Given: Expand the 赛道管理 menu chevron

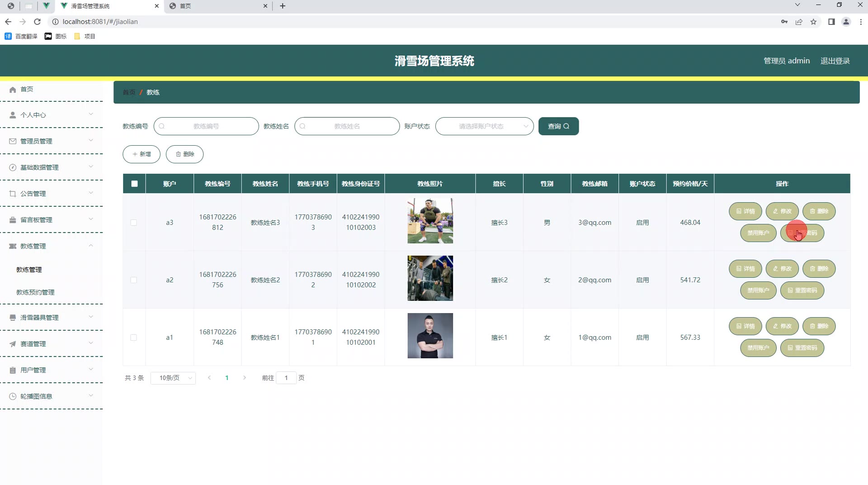Looking at the screenshot, I should point(91,343).
